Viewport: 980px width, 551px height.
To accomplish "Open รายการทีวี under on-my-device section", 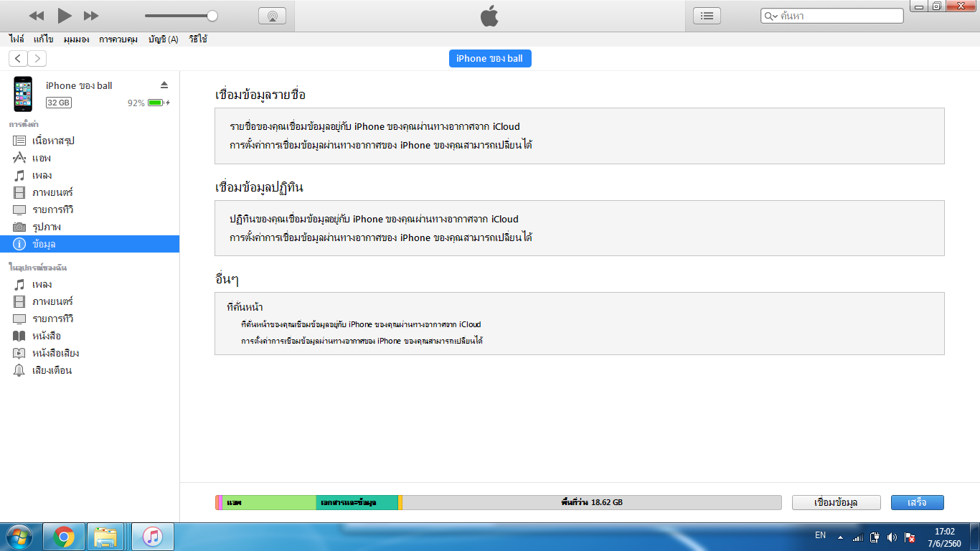I will 90,319.
